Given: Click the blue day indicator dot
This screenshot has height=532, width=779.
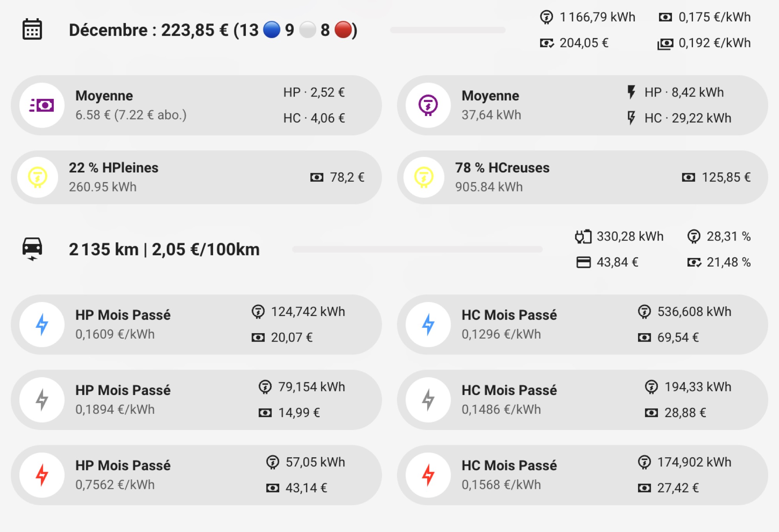Looking at the screenshot, I should 271,30.
